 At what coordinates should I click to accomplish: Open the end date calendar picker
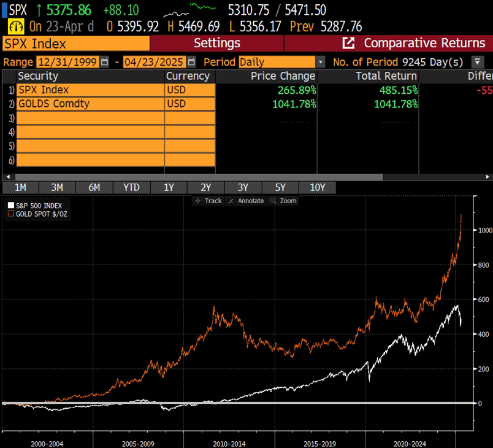pos(191,62)
